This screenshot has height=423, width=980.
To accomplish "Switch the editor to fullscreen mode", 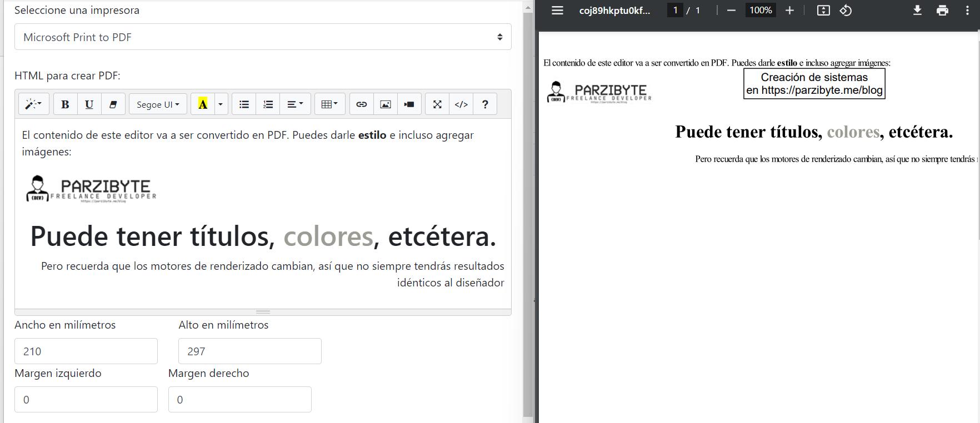I will [x=437, y=104].
